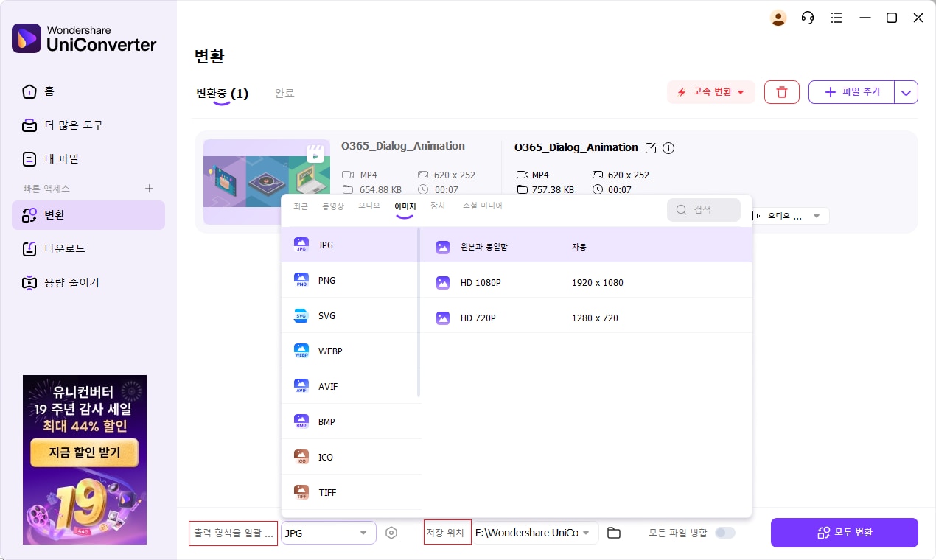This screenshot has width=936, height=560.
Task: Click the 모두 변환 button
Action: (845, 533)
